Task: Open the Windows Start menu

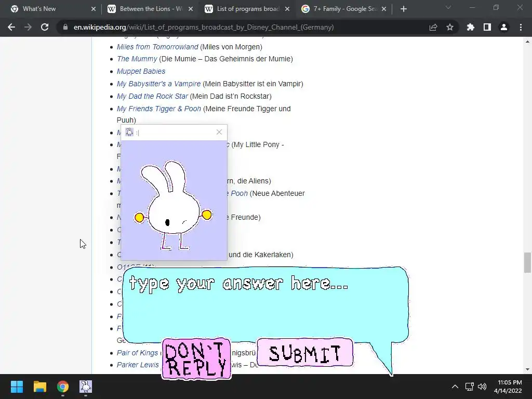Action: (17, 387)
